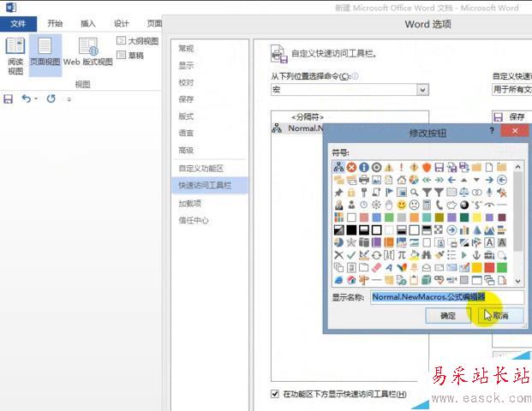532x411 pixels.
Task: Choose the piggy bank symbol
Action: click(x=451, y=205)
